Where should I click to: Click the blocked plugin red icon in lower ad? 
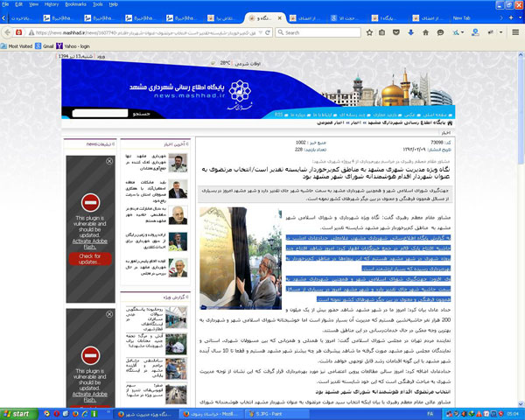click(x=90, y=355)
